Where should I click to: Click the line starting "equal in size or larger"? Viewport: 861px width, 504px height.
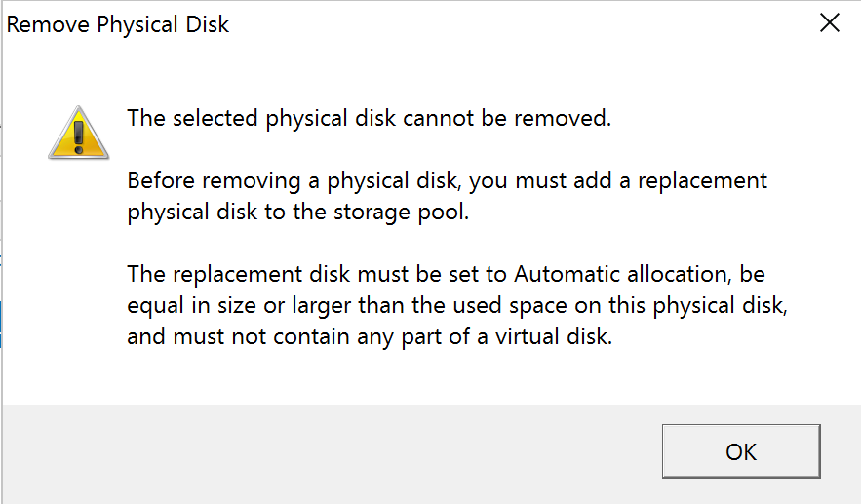point(456,305)
